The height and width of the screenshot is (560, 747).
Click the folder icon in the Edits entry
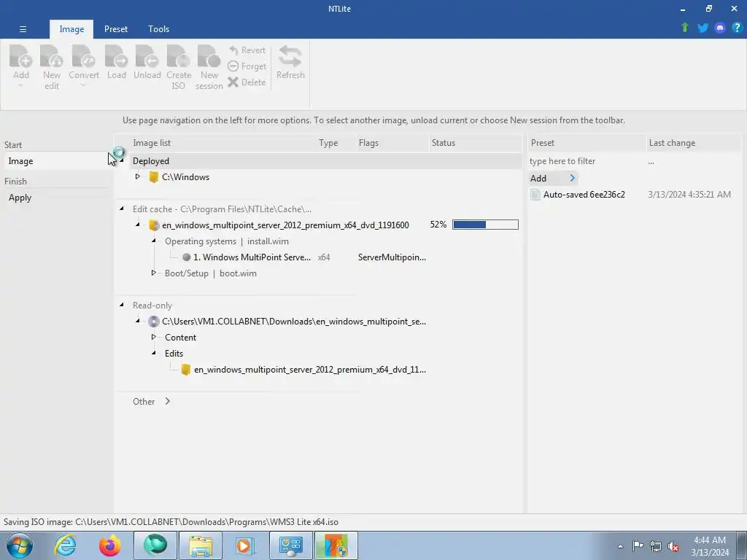point(186,370)
